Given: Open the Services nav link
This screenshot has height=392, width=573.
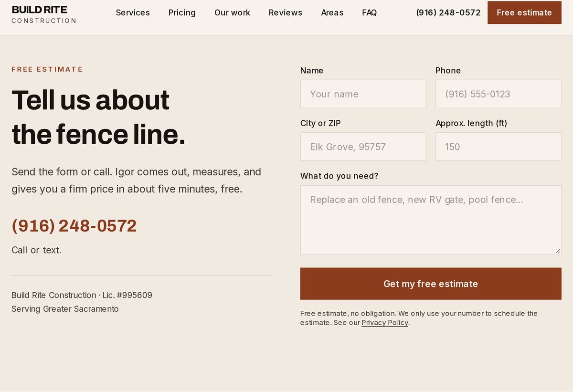Looking at the screenshot, I should pos(133,13).
